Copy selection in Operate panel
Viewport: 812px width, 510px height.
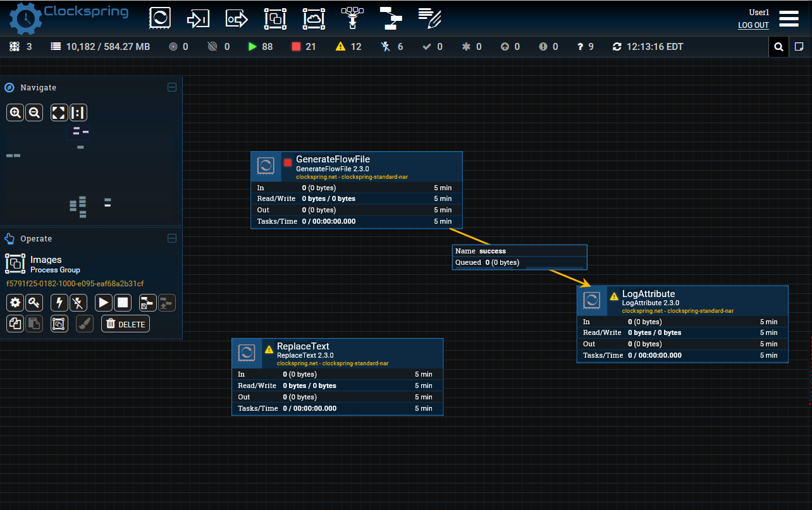tap(15, 324)
